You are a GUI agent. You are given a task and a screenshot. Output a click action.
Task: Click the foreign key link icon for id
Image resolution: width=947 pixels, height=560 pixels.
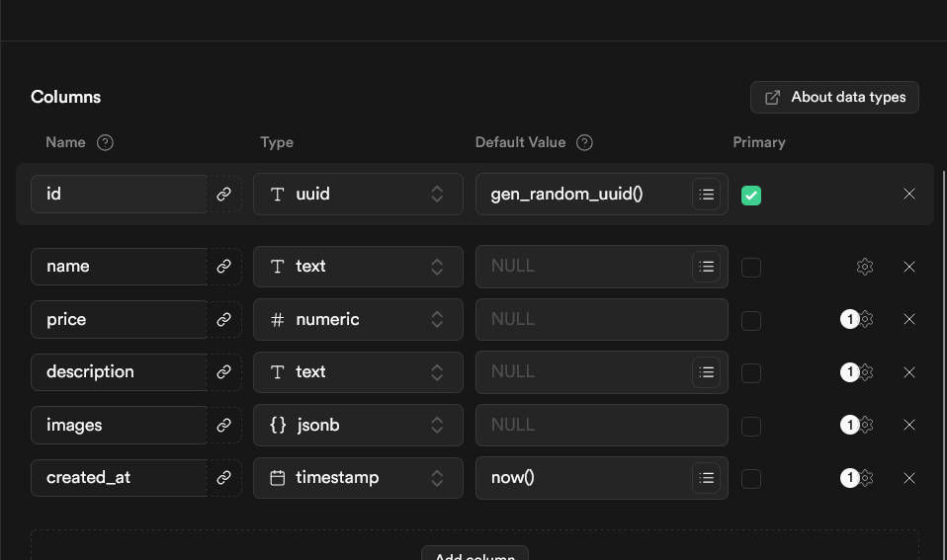[x=224, y=194]
